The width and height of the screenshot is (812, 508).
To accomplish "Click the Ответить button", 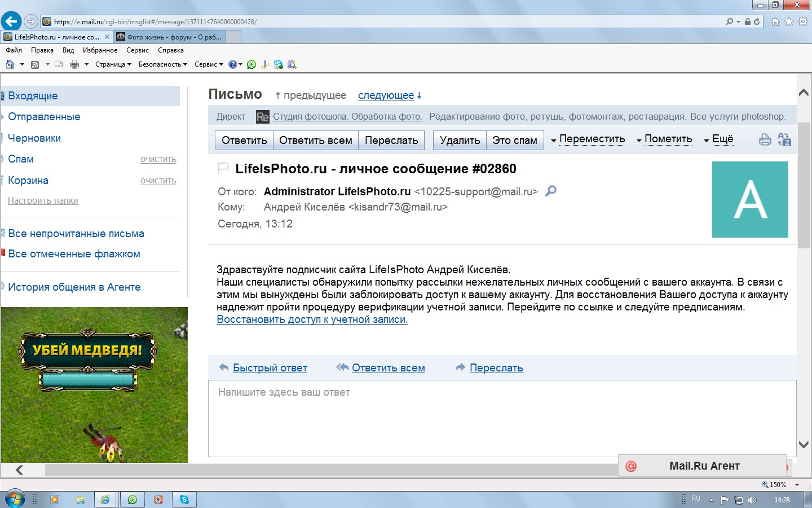I will pos(244,140).
